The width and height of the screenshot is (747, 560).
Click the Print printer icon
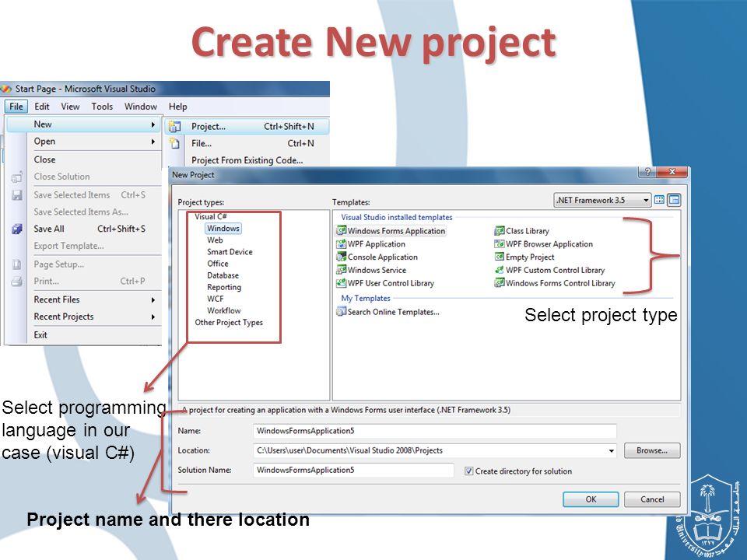point(16,282)
